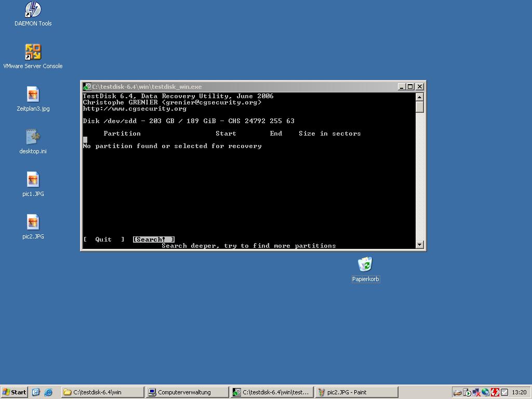Screen dimensions: 532x399
Task: Click the system clock showing 13:20
Action: point(519,393)
